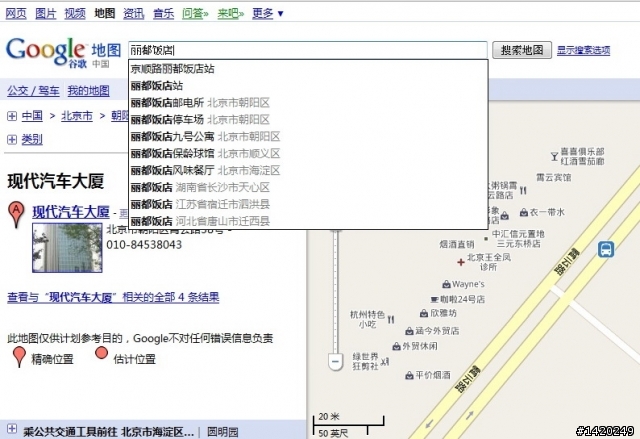
Task: Open the 更多 dropdown menu
Action: (267, 13)
